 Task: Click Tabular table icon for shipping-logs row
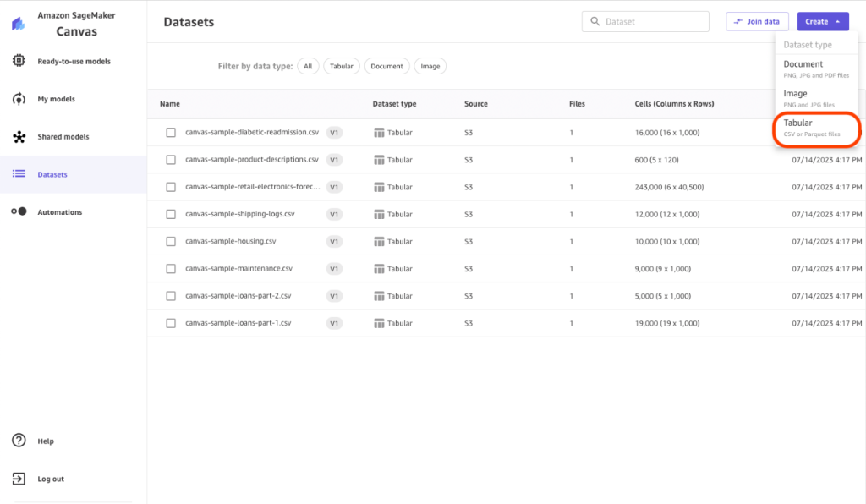379,214
